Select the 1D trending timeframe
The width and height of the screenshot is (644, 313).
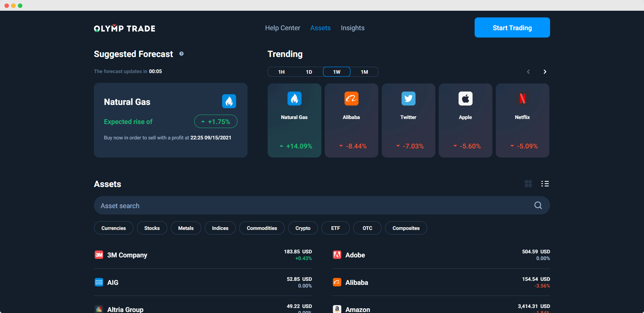309,72
